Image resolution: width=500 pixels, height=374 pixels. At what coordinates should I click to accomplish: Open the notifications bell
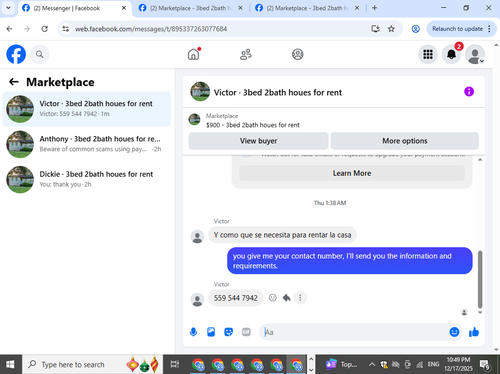pyautogui.click(x=451, y=54)
